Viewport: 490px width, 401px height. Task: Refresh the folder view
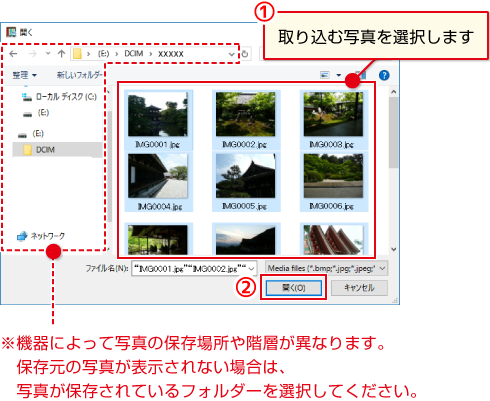tap(245, 54)
